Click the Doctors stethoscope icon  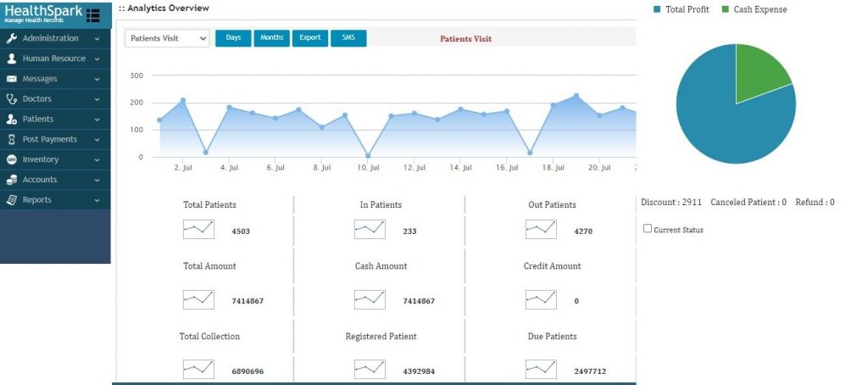click(12, 99)
